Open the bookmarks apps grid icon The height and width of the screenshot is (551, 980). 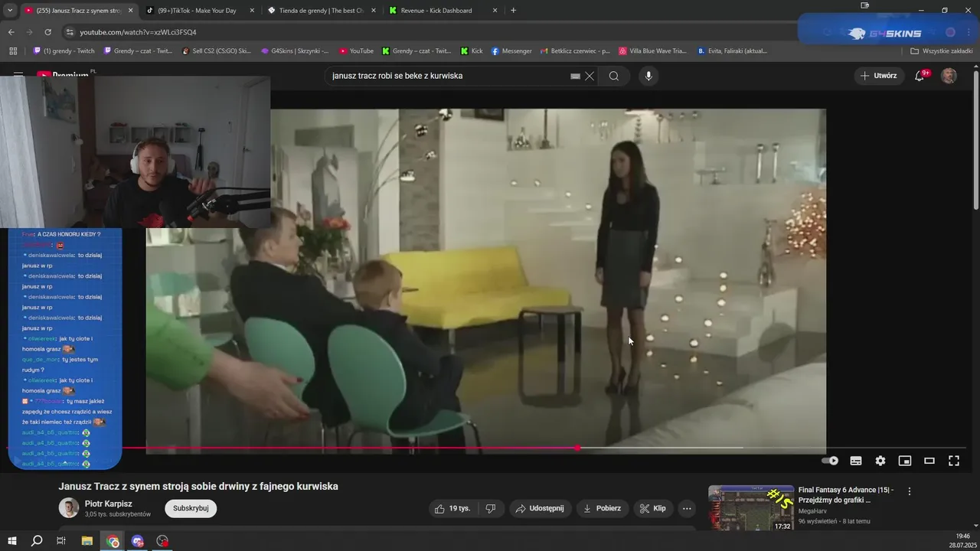coord(13,51)
